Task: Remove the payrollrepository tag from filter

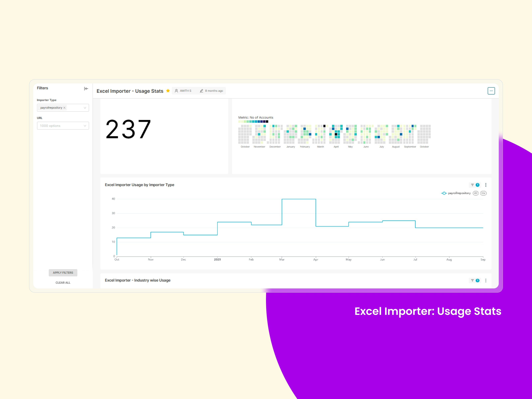Action: 65,108
